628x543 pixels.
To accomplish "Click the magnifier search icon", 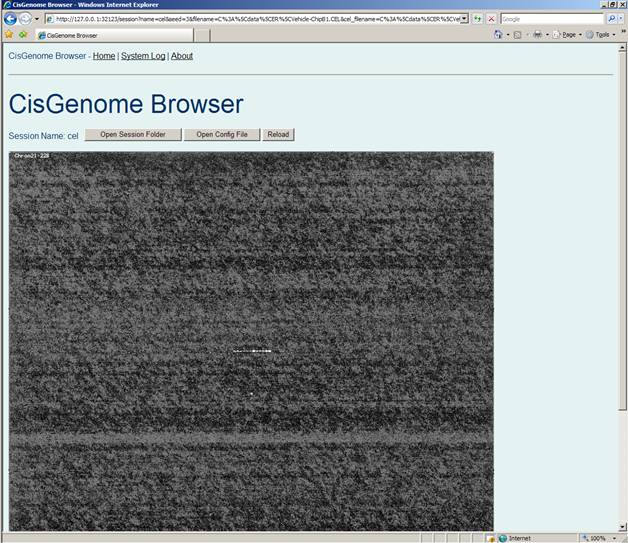I will [x=611, y=19].
